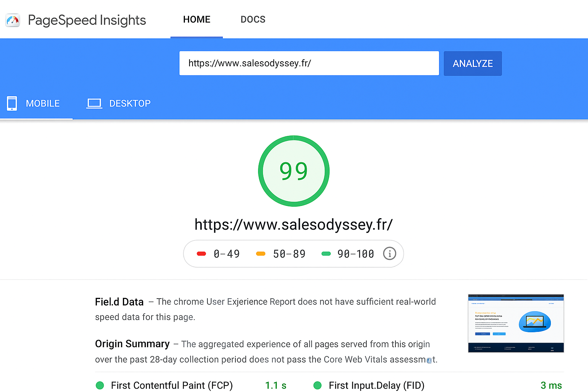Click the URL input field
Viewport: 588px width, 392px height.
[x=309, y=63]
